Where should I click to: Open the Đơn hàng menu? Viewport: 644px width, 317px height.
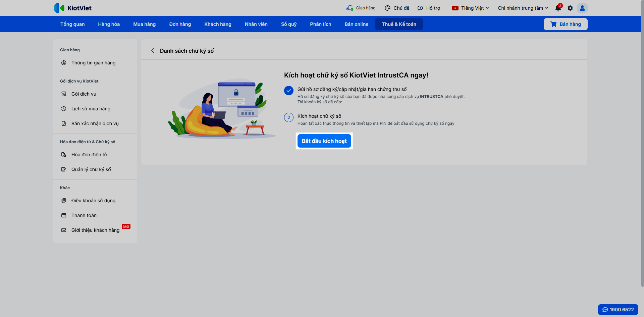(x=180, y=24)
